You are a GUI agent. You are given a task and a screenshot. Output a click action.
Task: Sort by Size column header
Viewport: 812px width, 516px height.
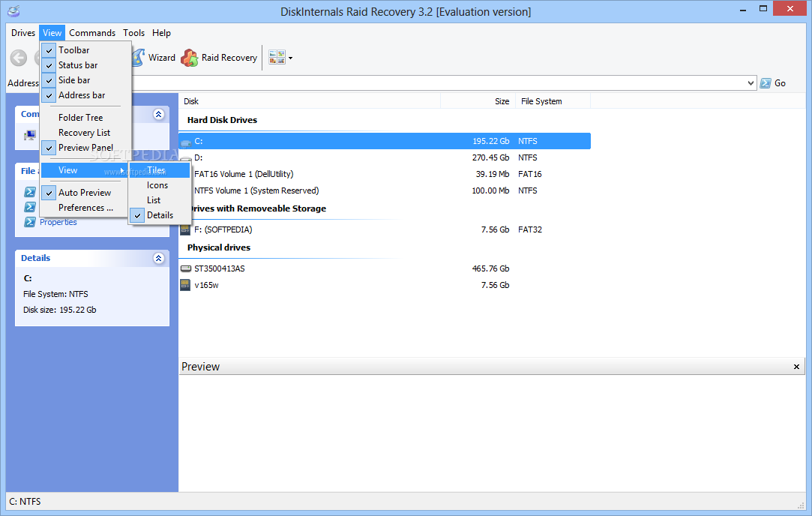coord(478,101)
